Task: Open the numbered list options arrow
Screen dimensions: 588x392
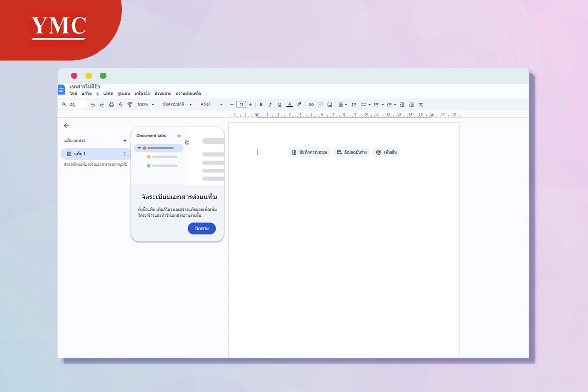Action: [395, 105]
